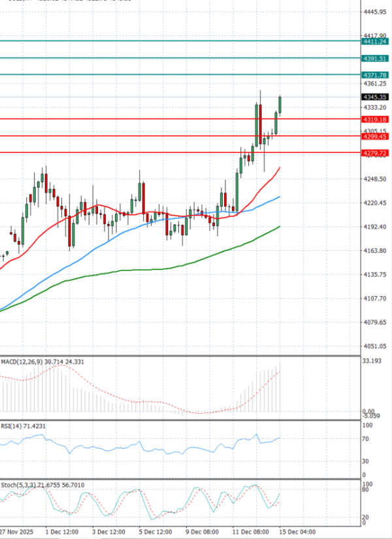
Task: Select the 1 Dec 12:00 time marker
Action: click(61, 532)
